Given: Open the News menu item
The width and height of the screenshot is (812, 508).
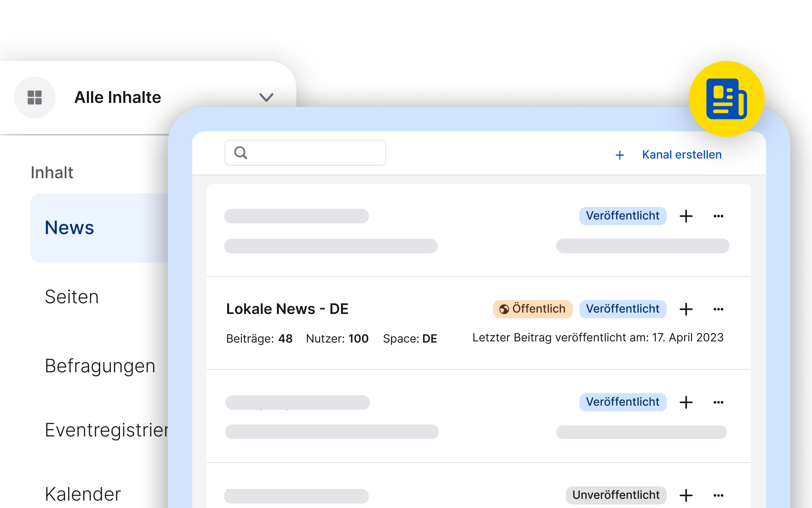Looking at the screenshot, I should pos(99,228).
